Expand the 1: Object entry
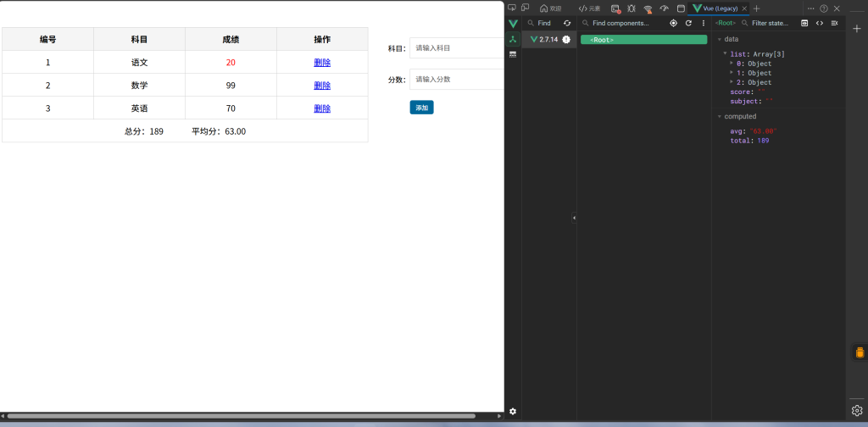This screenshot has width=868, height=427. click(x=732, y=73)
